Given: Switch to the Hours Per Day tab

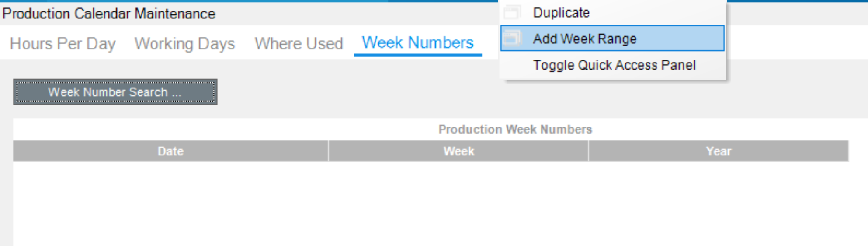Looking at the screenshot, I should tap(62, 43).
